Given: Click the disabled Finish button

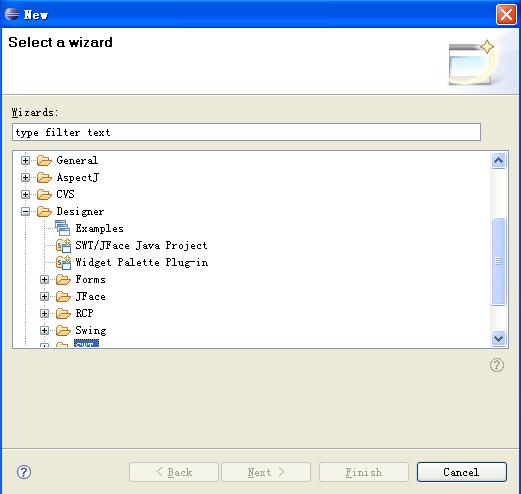Looking at the screenshot, I should pyautogui.click(x=364, y=472).
